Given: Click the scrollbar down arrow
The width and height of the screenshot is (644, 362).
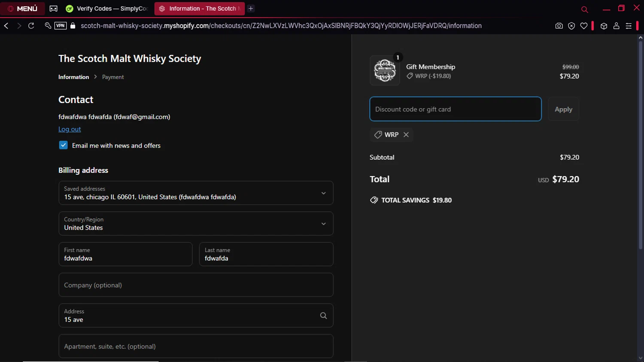Looking at the screenshot, I should pos(641,358).
